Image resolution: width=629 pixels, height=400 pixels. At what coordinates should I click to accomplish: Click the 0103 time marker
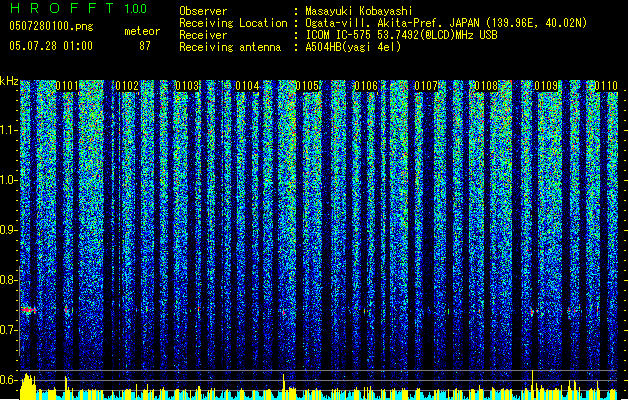(x=187, y=86)
